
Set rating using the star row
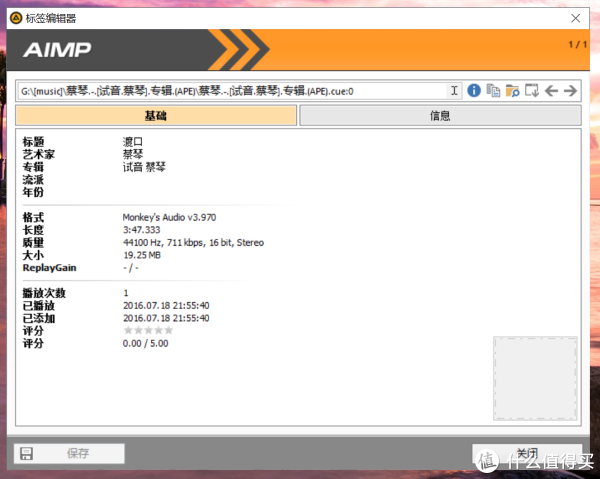point(148,330)
